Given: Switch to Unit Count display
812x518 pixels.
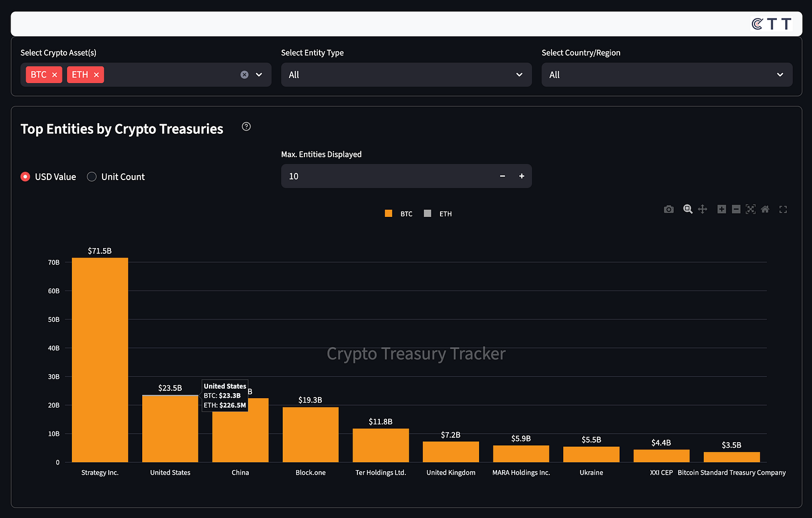Looking at the screenshot, I should (x=91, y=176).
